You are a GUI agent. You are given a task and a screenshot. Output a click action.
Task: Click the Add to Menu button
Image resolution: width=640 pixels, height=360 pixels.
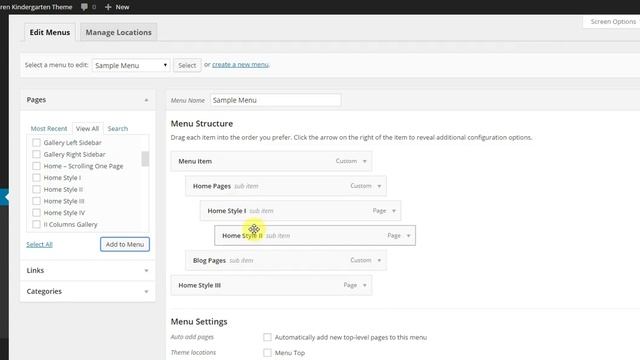(x=125, y=244)
